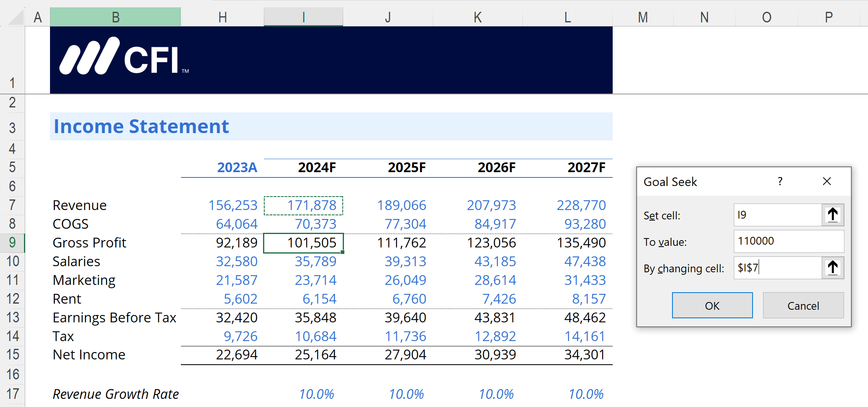The height and width of the screenshot is (407, 868).
Task: Click the Set cell input field
Action: 777,215
